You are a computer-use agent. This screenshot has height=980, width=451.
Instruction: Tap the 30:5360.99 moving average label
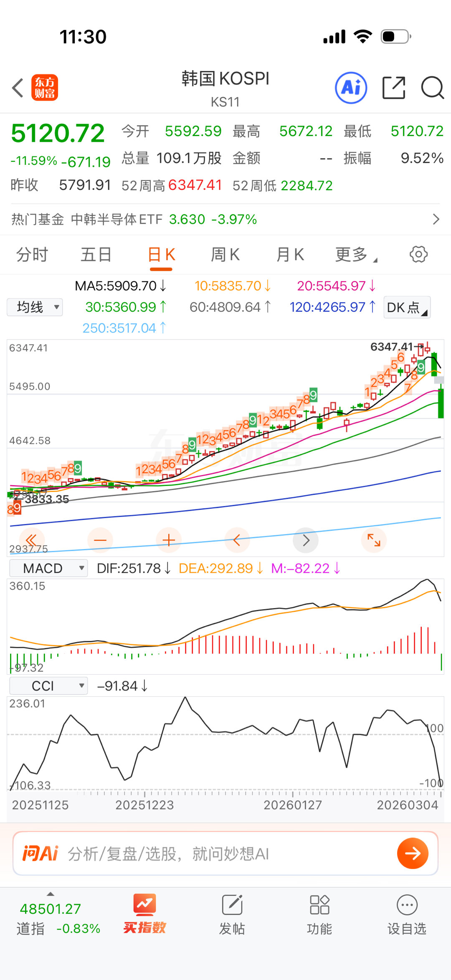(x=126, y=307)
